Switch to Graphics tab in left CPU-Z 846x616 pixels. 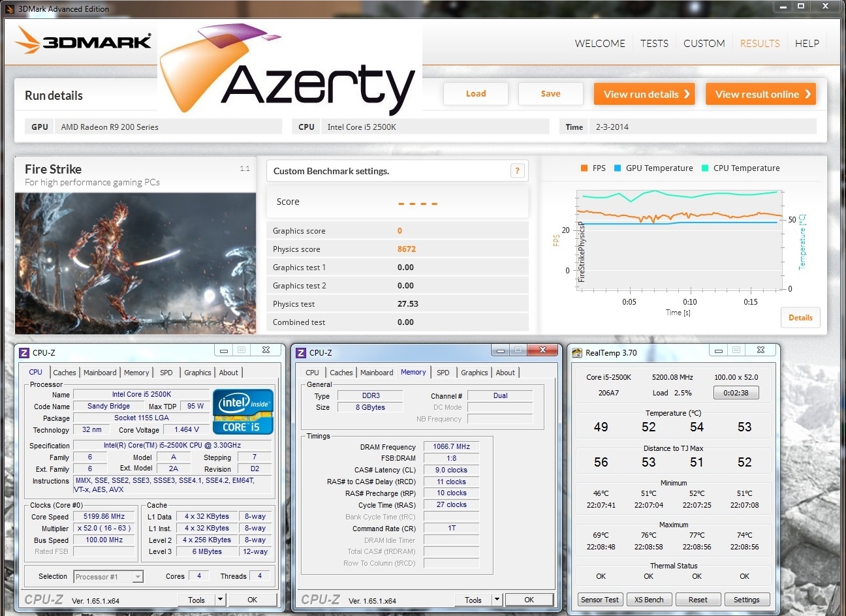click(197, 373)
